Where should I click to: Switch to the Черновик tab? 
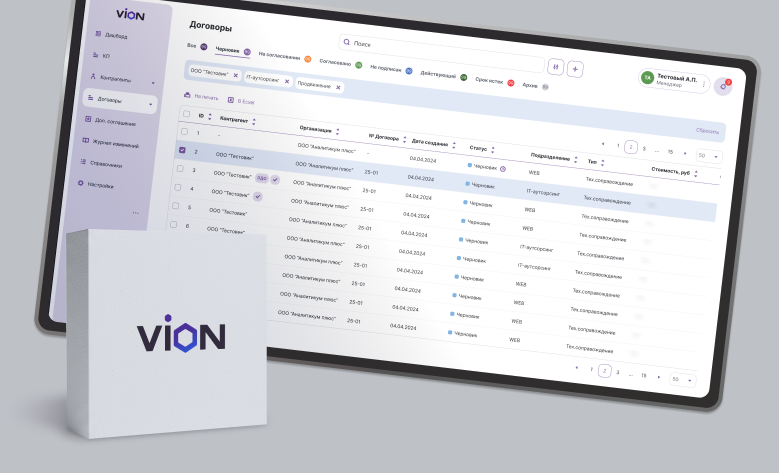233,51
